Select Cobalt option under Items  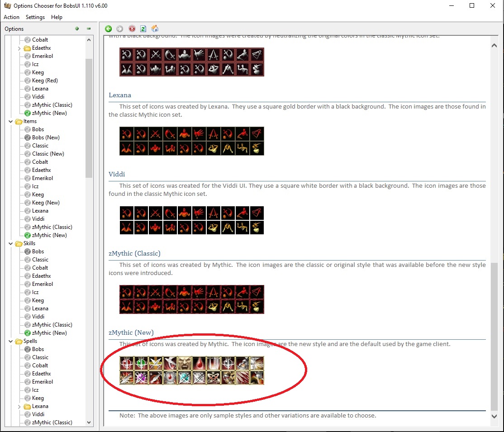tap(40, 162)
